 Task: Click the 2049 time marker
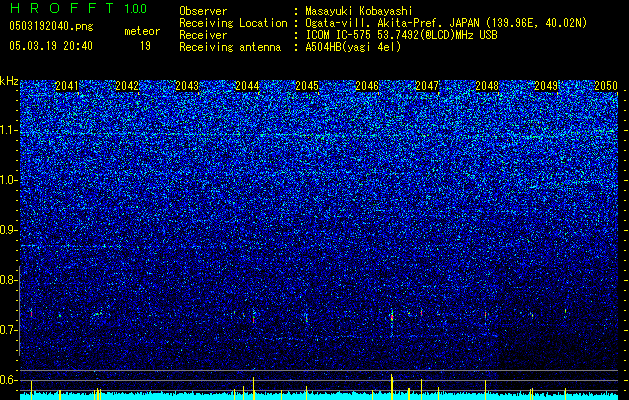[546, 86]
